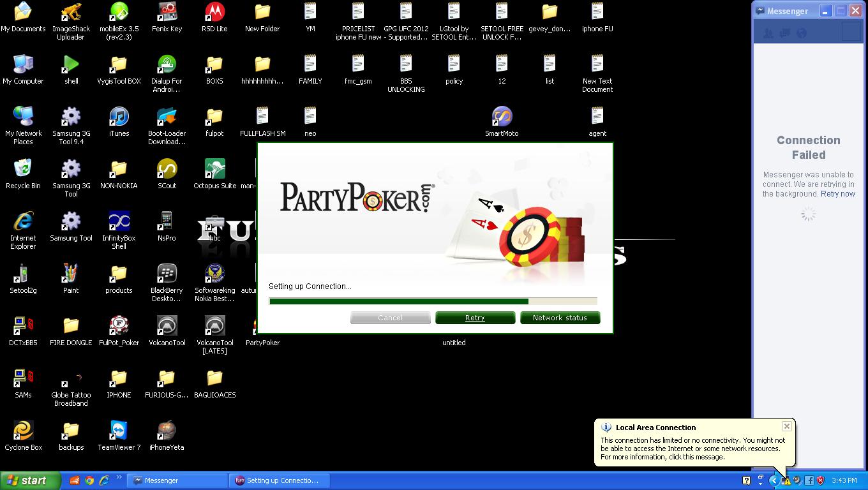Open Google Chrome from the Quick Launch bar
The height and width of the screenshot is (490, 868).
[x=89, y=480]
